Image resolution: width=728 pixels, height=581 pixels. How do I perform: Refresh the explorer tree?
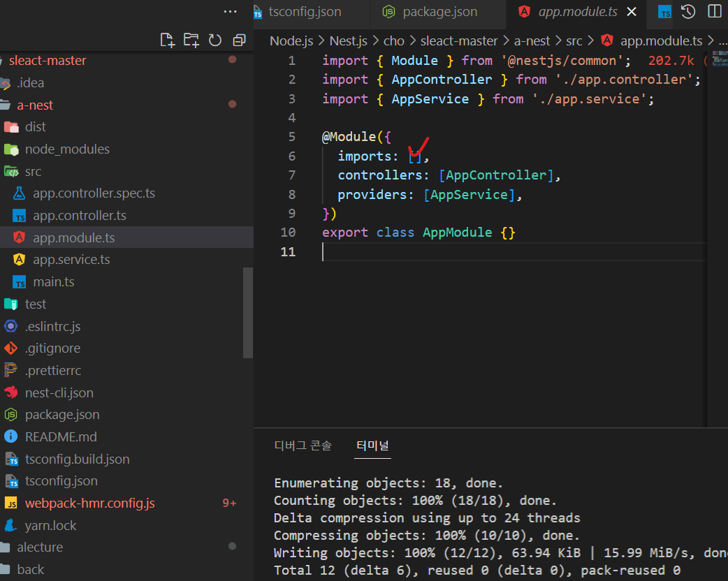(x=215, y=41)
